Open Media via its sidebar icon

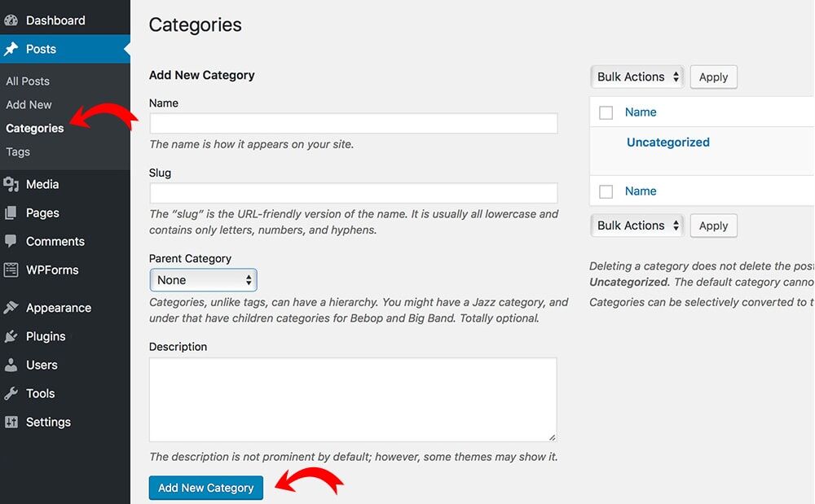pos(11,184)
